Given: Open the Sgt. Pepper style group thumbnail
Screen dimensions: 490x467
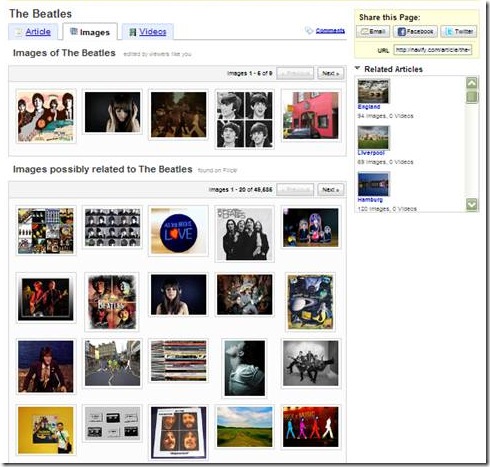Looking at the screenshot, I should [x=245, y=294].
